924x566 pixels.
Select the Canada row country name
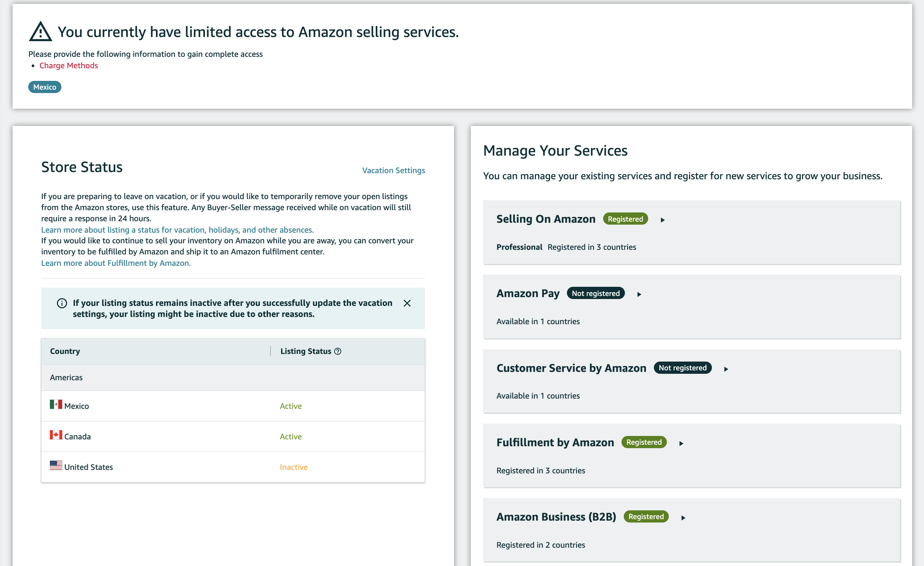(x=77, y=436)
